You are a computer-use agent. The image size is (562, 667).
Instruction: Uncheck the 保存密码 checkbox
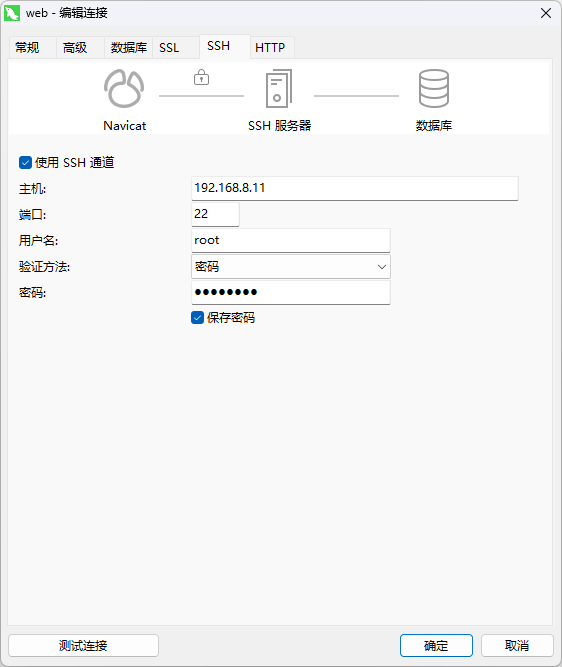click(x=197, y=318)
